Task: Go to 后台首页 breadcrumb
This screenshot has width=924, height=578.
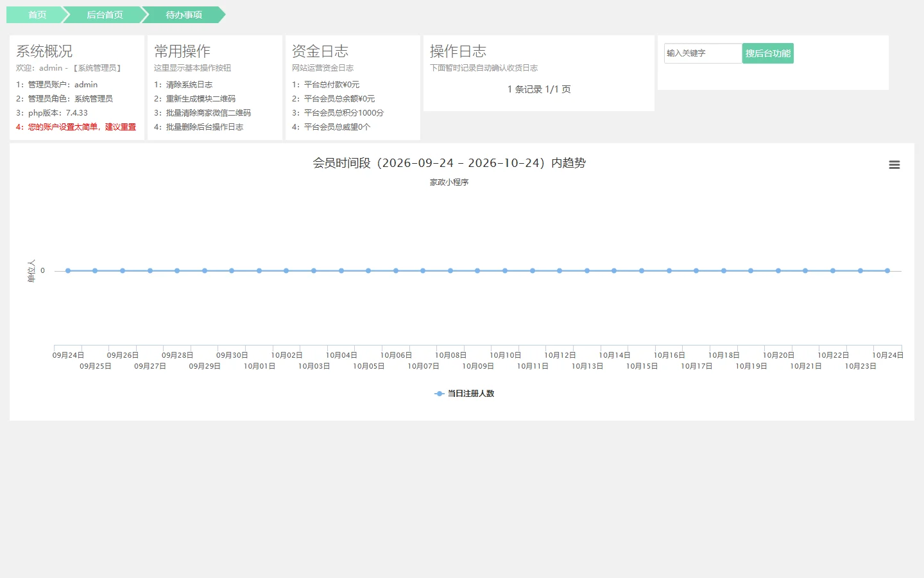Action: coord(105,15)
